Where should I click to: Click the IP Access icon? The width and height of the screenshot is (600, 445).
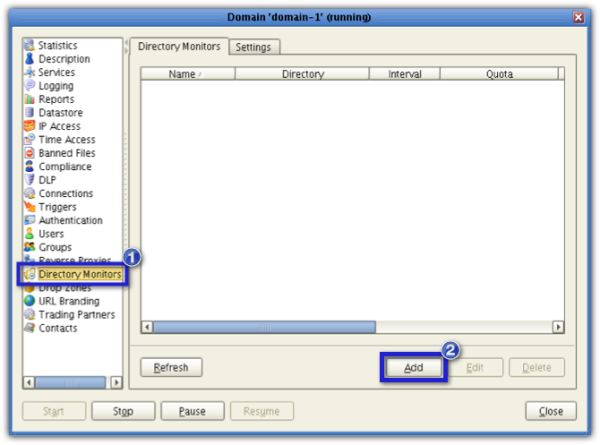(29, 127)
